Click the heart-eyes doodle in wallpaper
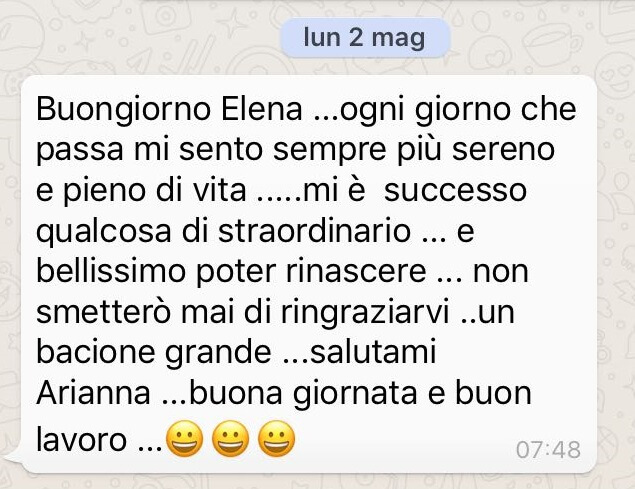The image size is (635, 489). [615, 74]
